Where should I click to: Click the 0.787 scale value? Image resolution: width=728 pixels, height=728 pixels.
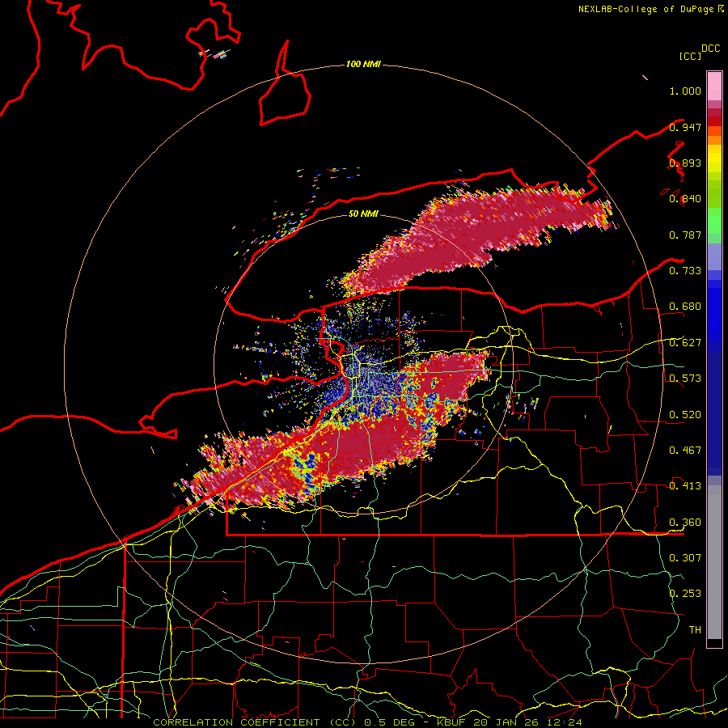685,235
